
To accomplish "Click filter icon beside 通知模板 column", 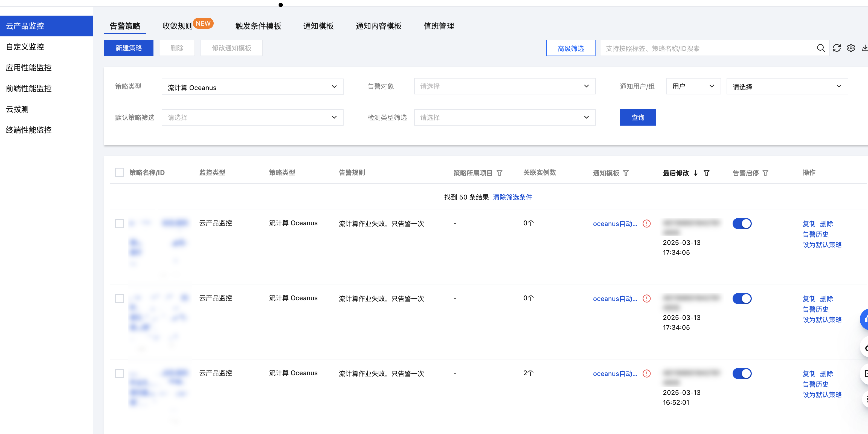I will (626, 173).
